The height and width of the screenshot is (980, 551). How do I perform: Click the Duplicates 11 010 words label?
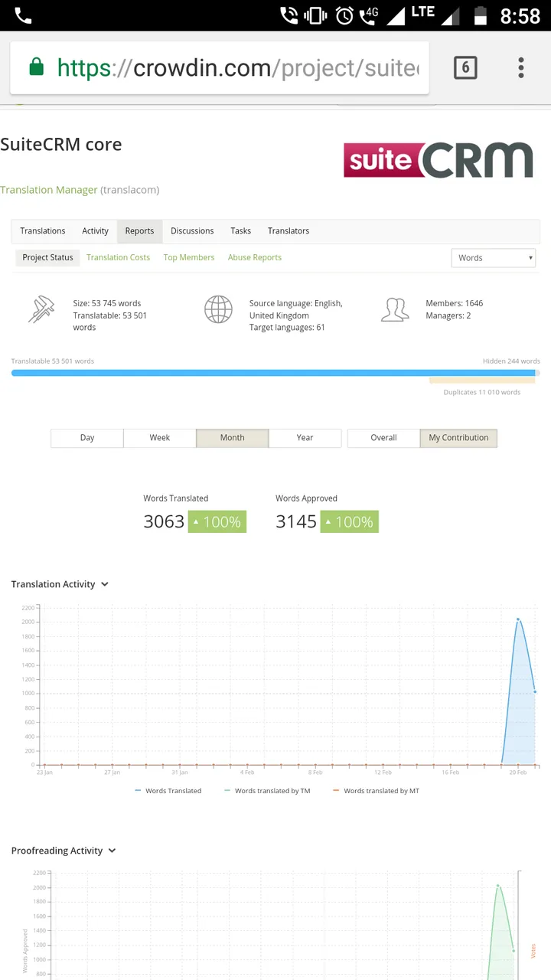pyautogui.click(x=482, y=392)
